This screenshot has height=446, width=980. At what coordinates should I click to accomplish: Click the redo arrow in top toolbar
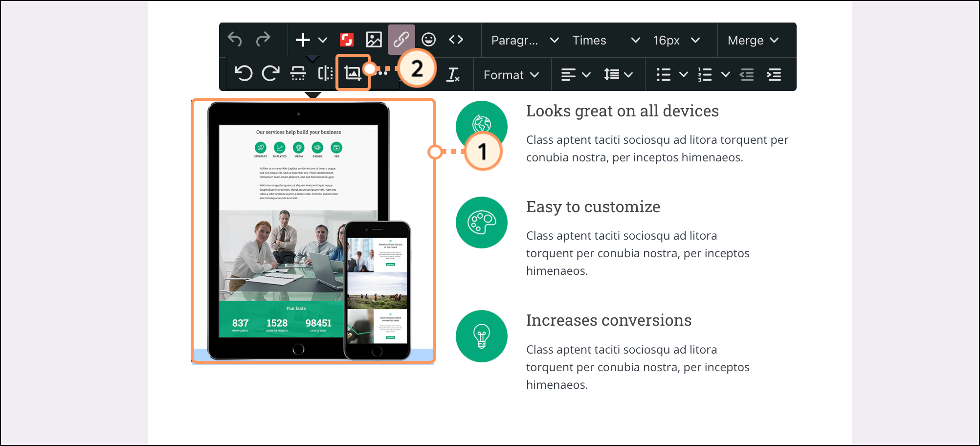click(263, 40)
